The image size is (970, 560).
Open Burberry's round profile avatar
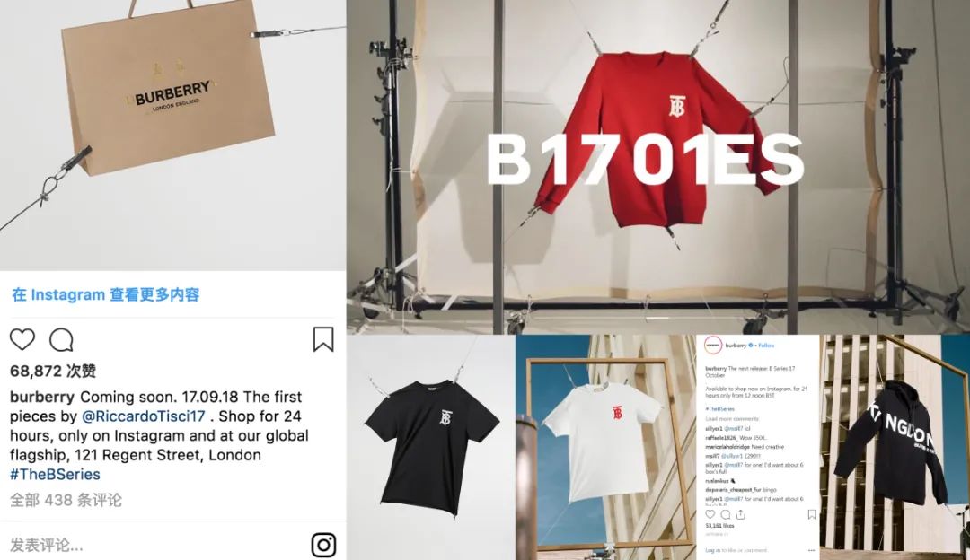tap(713, 346)
